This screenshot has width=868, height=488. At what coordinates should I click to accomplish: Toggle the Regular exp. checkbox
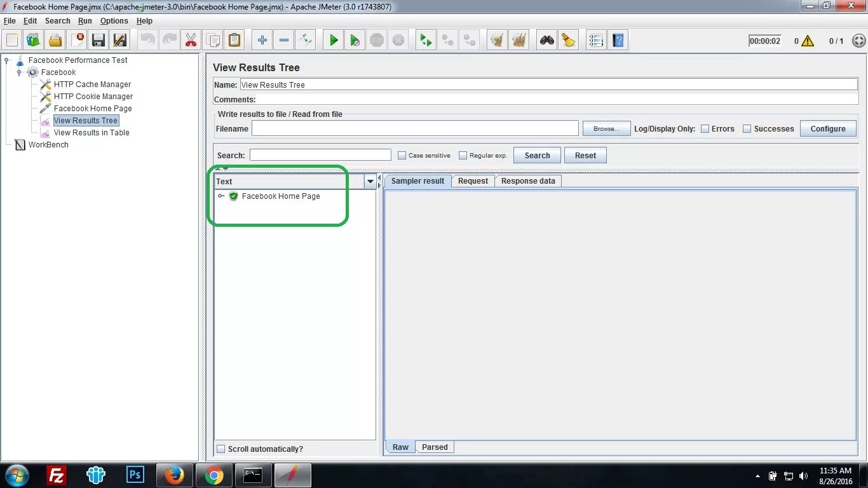click(463, 155)
